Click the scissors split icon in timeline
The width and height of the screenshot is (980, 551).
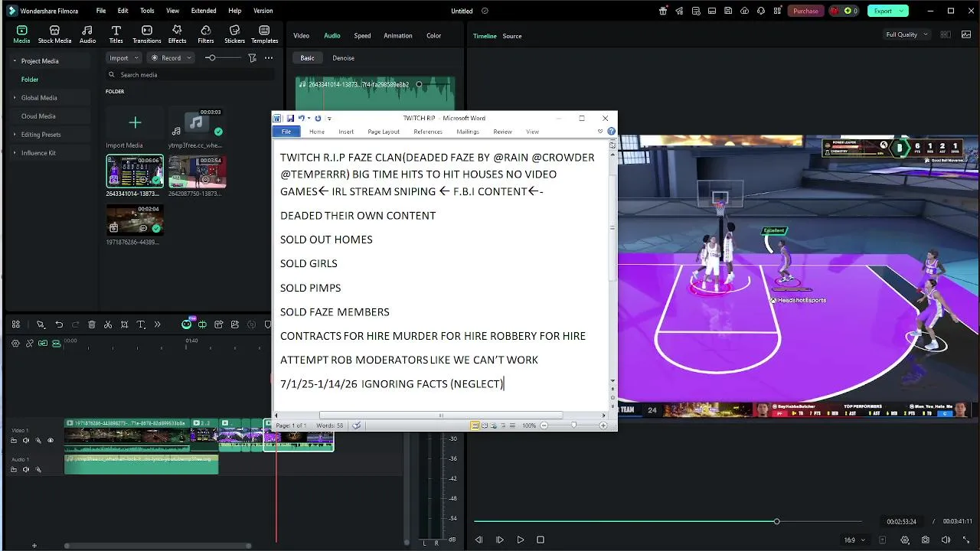(x=108, y=324)
